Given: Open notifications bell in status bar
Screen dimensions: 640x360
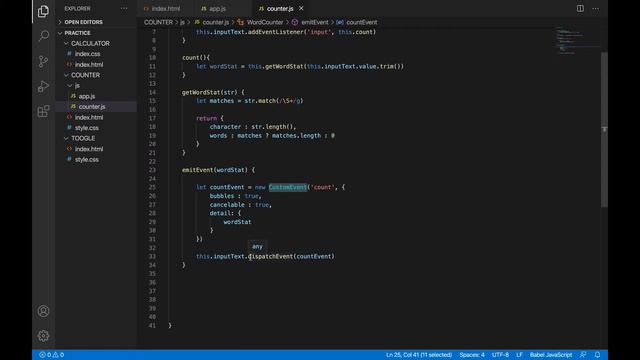Looking at the screenshot, I should 598,355.
